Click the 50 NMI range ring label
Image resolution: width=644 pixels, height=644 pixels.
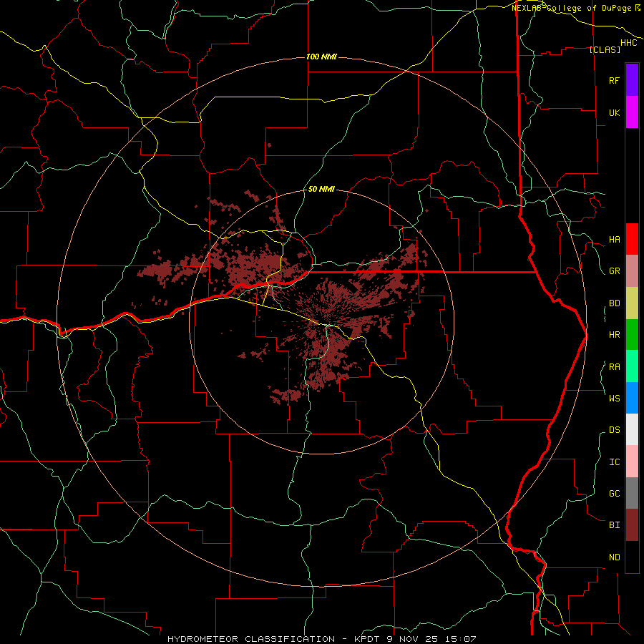[321, 189]
